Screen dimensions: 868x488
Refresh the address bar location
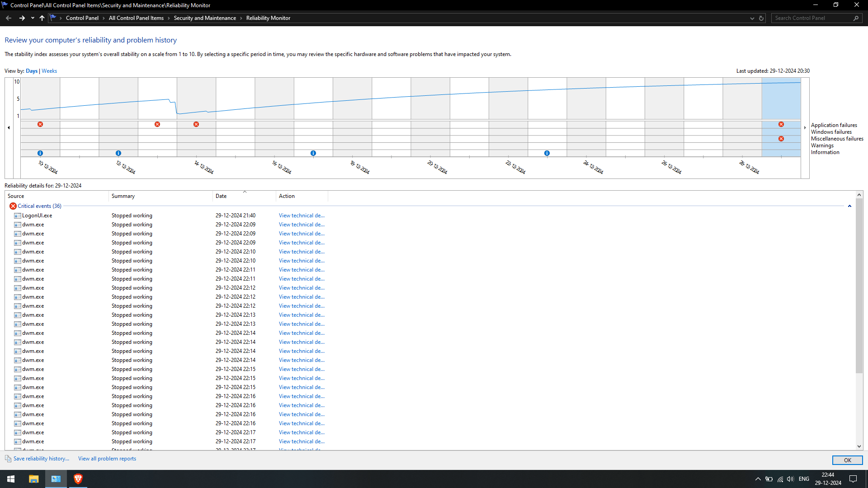[x=761, y=18]
